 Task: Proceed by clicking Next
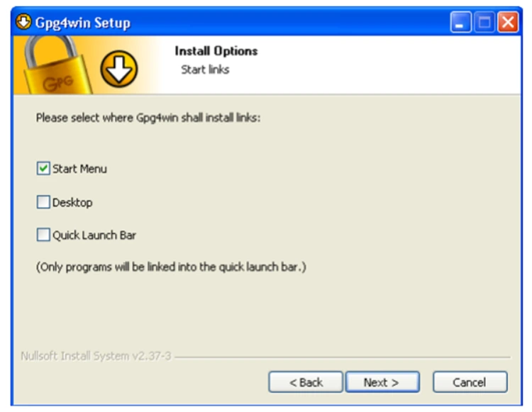tap(382, 382)
